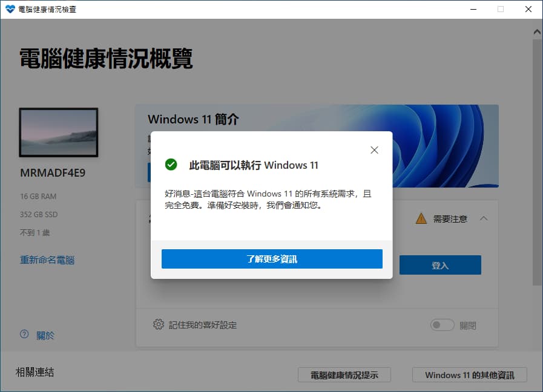This screenshot has height=392, width=543.
Task: Click the device name MRMADF4E9
Action: tap(53, 172)
